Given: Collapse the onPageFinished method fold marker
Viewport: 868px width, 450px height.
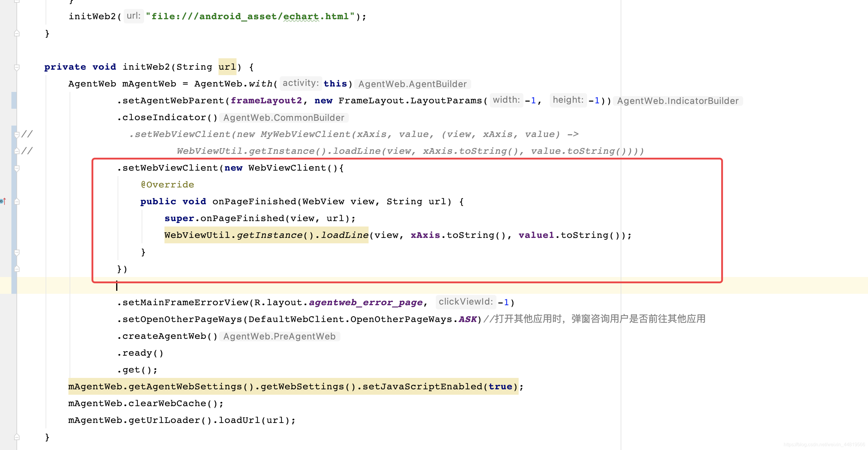Looking at the screenshot, I should pos(17,202).
